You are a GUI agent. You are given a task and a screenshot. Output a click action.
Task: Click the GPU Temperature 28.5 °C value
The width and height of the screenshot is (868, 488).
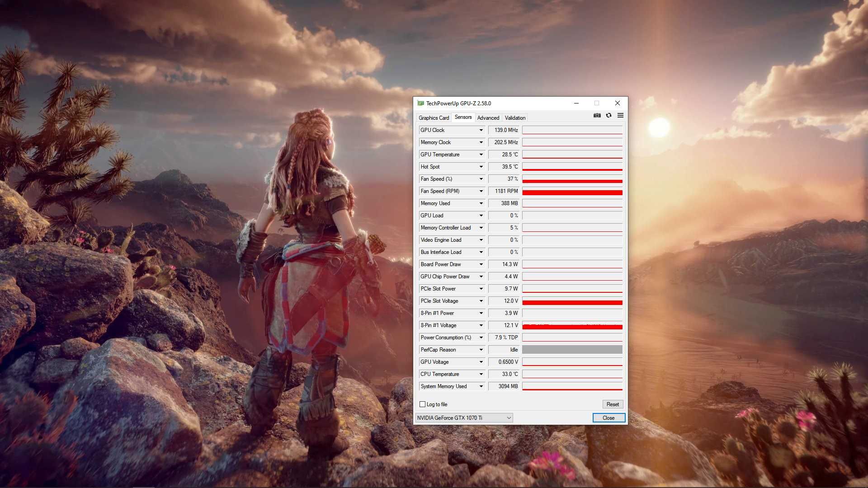pyautogui.click(x=504, y=155)
